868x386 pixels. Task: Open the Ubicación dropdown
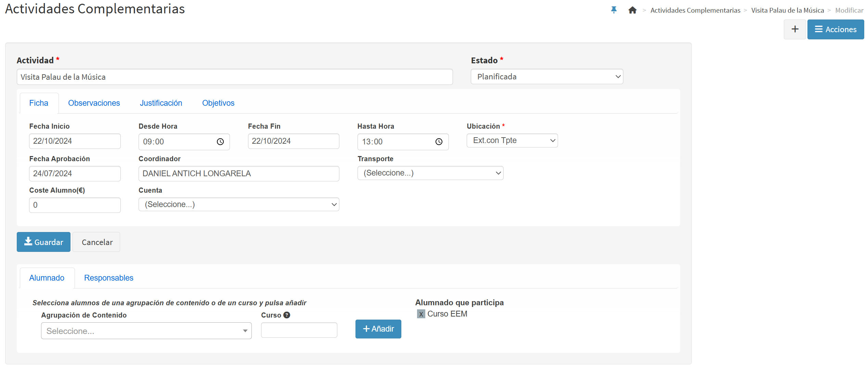coord(512,141)
